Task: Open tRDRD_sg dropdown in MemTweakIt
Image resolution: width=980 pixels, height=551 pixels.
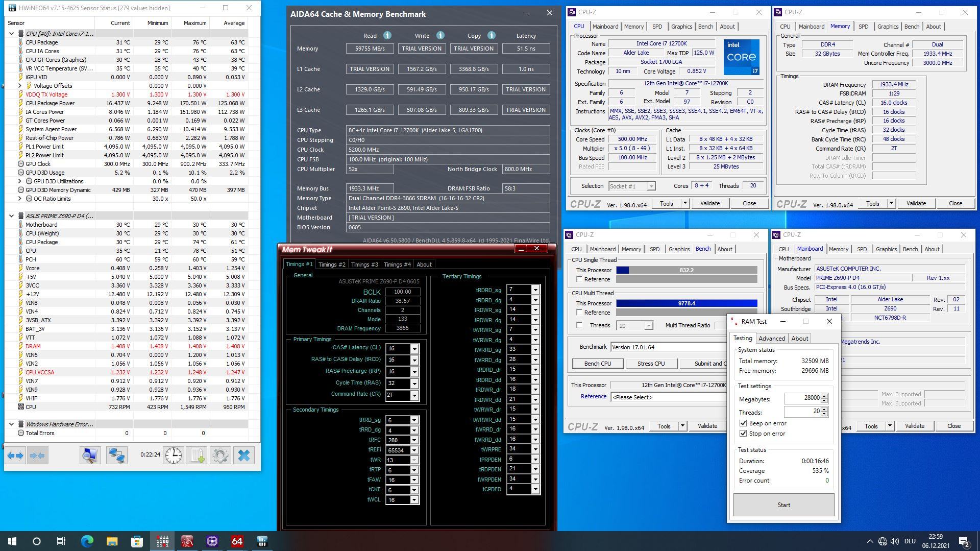Action: coord(535,290)
